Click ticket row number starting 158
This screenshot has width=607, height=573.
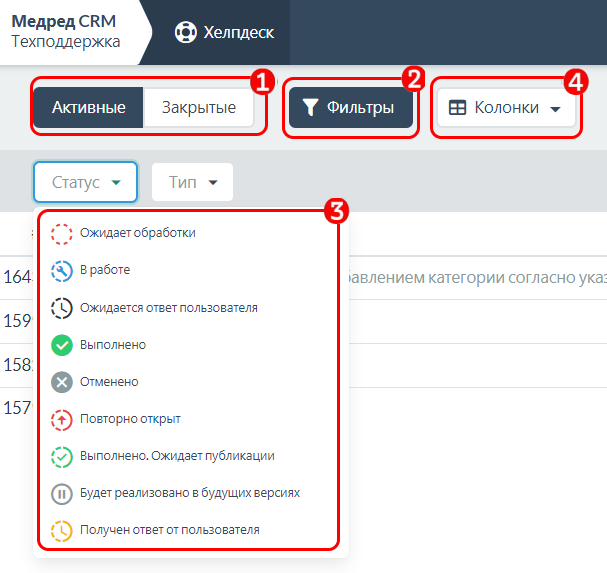point(18,365)
